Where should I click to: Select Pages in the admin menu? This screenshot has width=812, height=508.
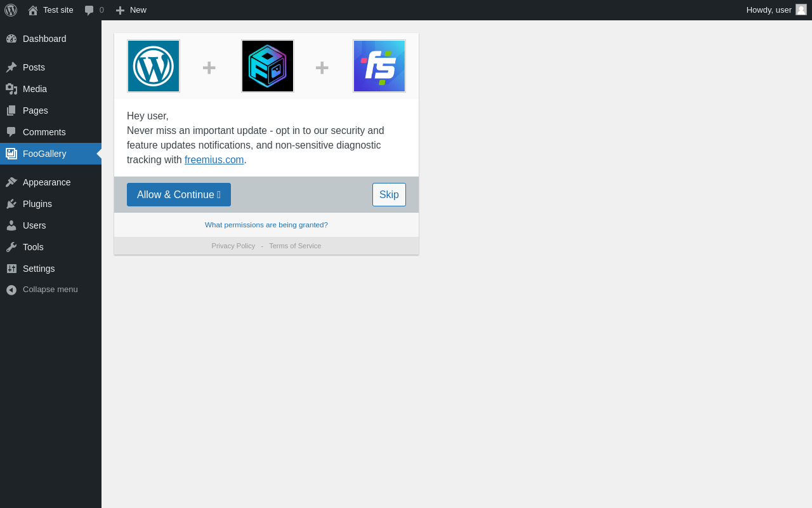tap(36, 110)
